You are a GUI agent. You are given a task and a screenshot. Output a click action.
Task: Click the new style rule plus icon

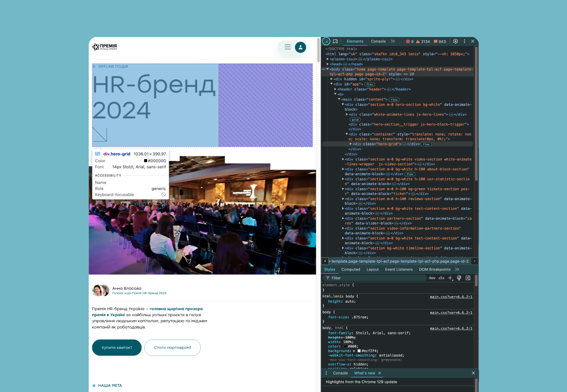pyautogui.click(x=450, y=278)
